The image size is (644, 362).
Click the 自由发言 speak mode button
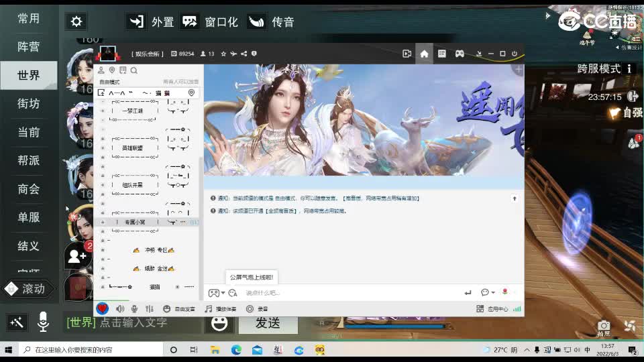178,308
